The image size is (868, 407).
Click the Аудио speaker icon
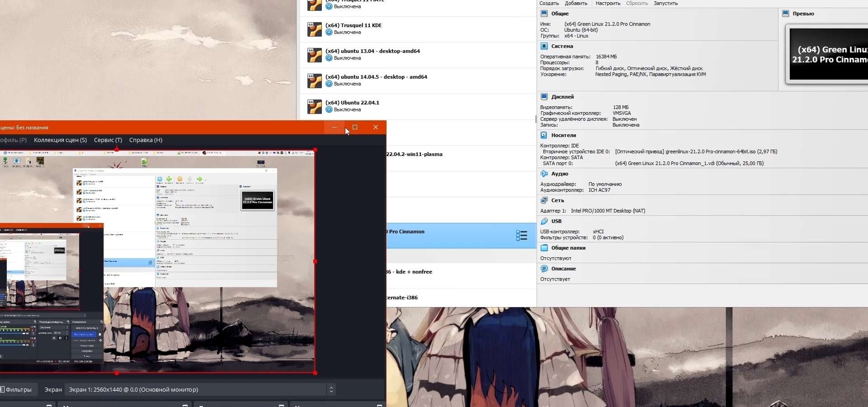click(x=544, y=174)
